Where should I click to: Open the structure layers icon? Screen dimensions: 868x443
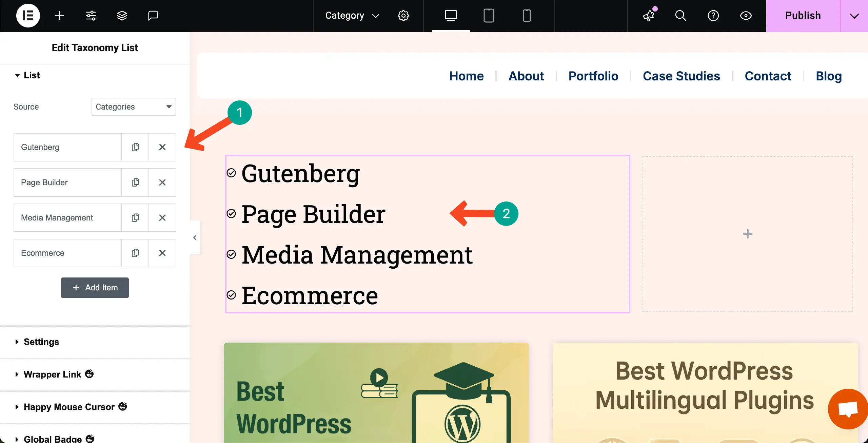pyautogui.click(x=122, y=16)
